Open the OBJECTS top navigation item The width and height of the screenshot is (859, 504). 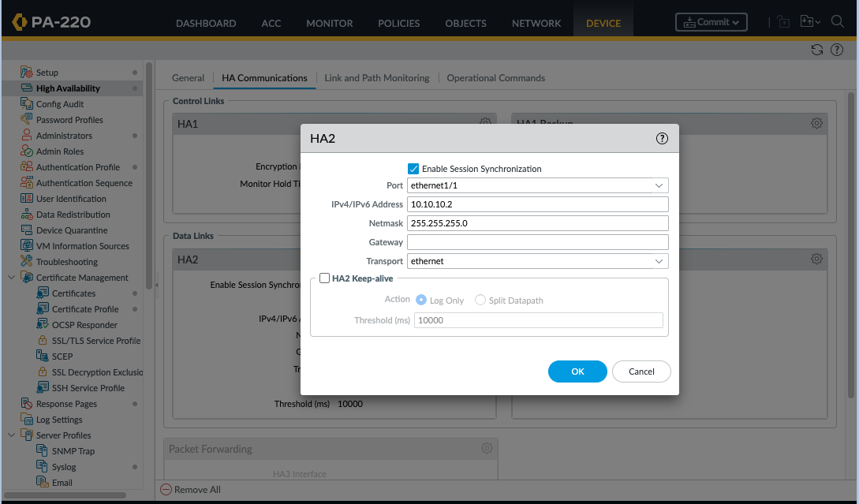coord(465,24)
